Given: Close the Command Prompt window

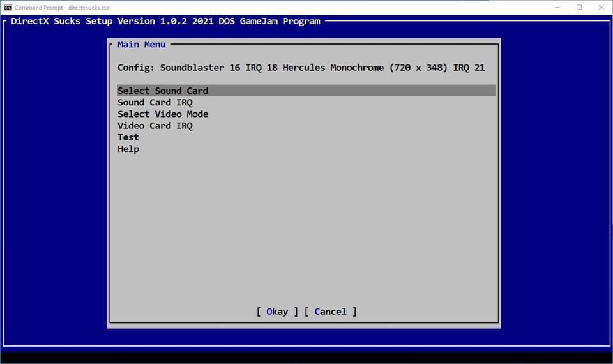Looking at the screenshot, I should (602, 8).
